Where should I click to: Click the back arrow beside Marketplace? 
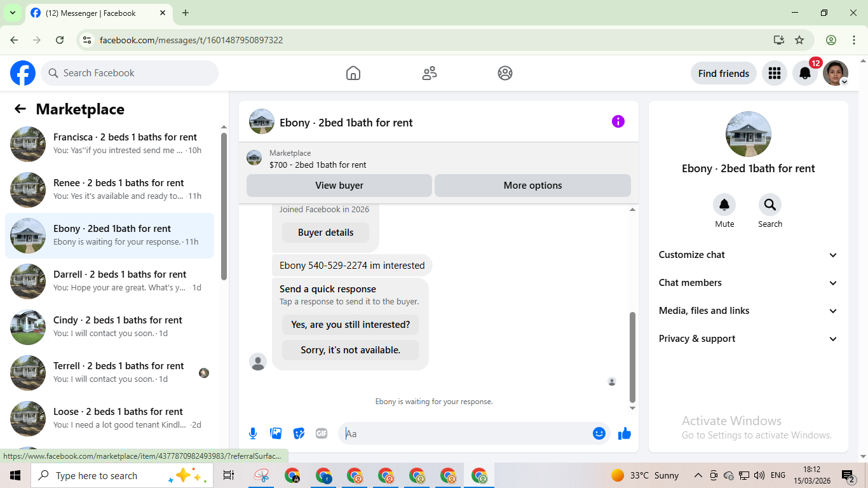tap(20, 109)
